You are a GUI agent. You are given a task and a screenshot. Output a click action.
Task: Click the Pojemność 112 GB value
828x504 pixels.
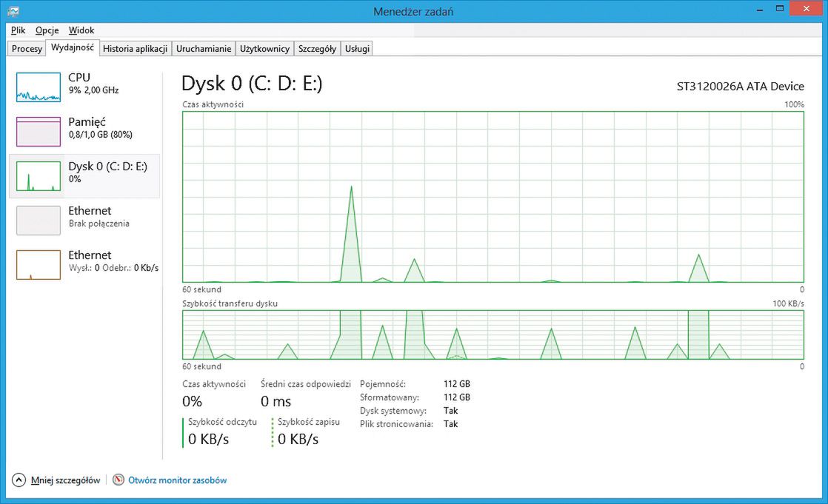(457, 383)
